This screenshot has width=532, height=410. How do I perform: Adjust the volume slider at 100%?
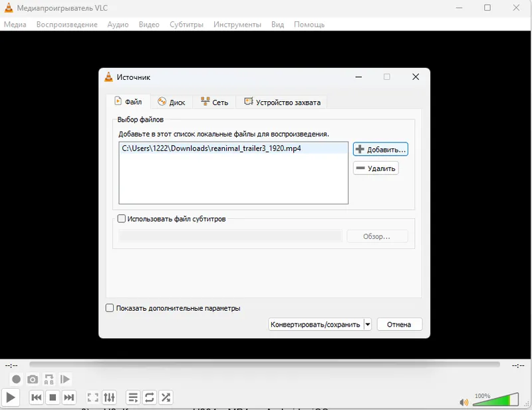pos(495,400)
